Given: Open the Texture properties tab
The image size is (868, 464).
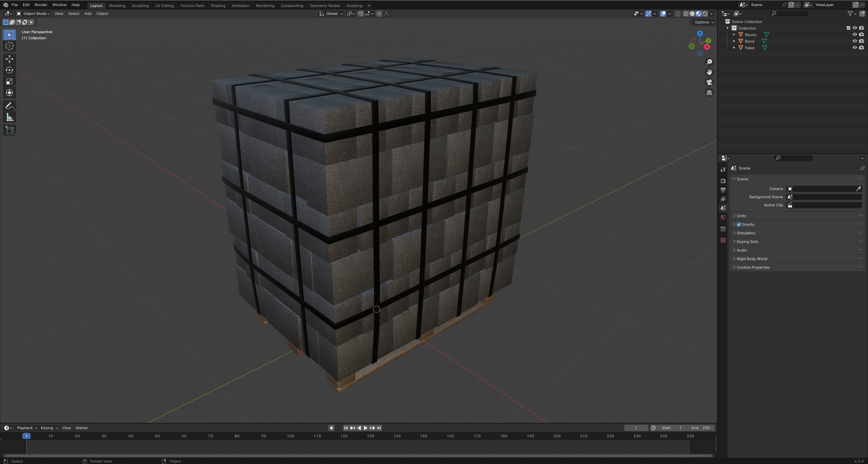Looking at the screenshot, I should tap(723, 240).
